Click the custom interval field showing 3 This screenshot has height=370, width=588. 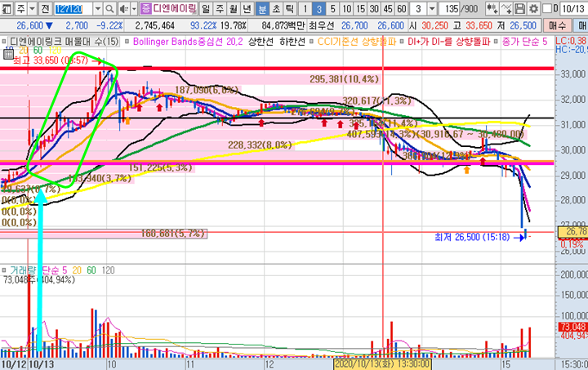(418, 8)
